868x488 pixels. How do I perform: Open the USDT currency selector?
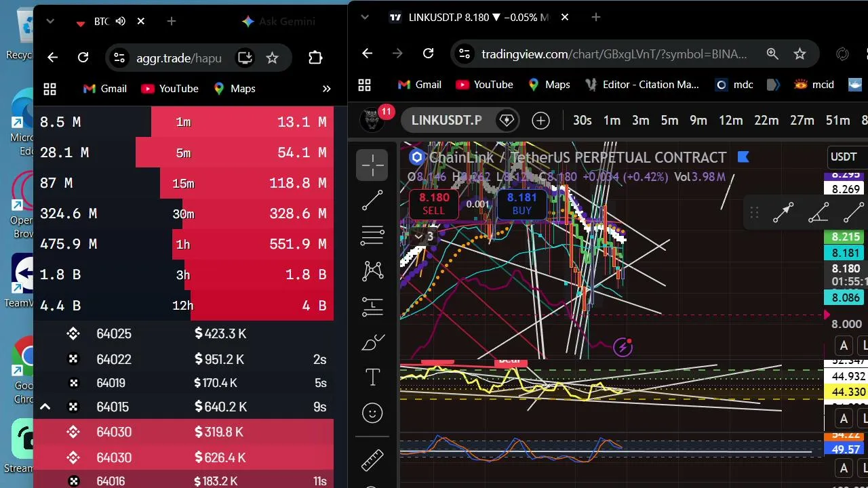[844, 157]
